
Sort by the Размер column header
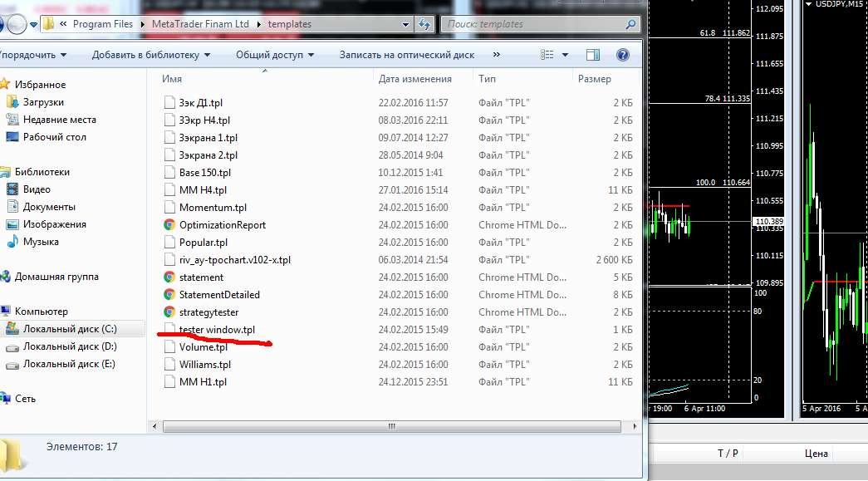pyautogui.click(x=595, y=79)
